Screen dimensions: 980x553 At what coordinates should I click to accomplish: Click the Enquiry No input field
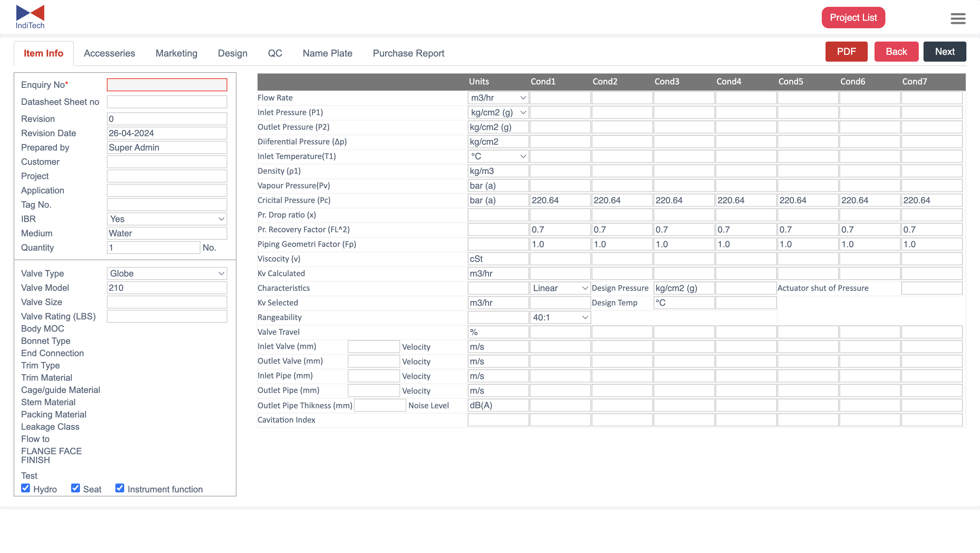pyautogui.click(x=167, y=85)
